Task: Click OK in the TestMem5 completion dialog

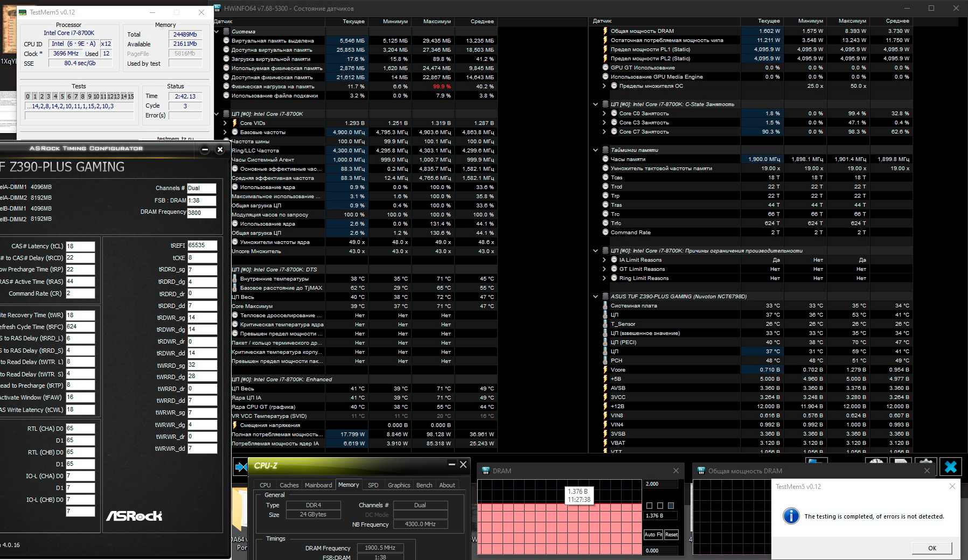Action: click(932, 548)
